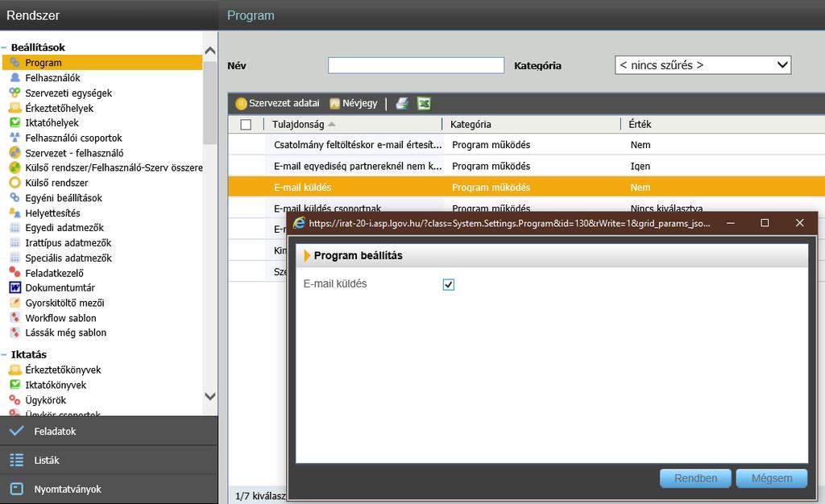Sort by Tulajdonság column header
Viewport: 825px width, 504px height.
tap(298, 125)
